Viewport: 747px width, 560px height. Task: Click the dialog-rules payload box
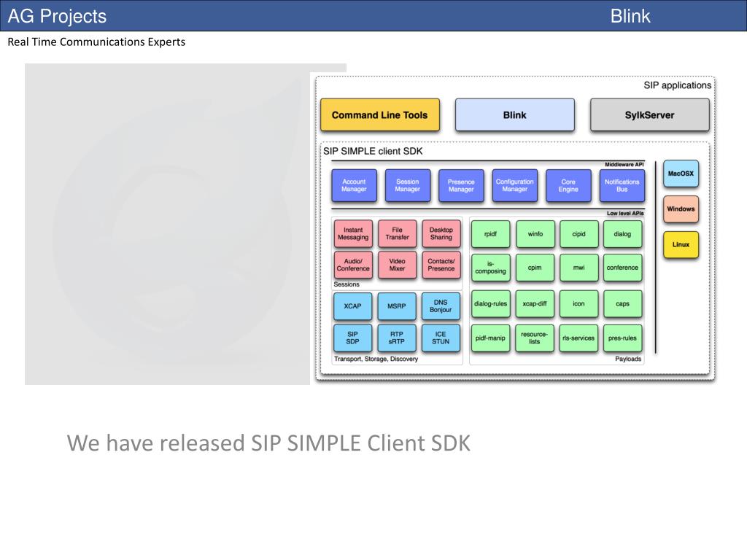491,303
